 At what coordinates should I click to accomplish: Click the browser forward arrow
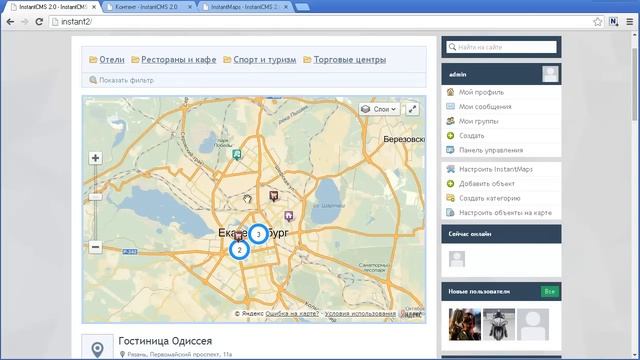tap(24, 22)
